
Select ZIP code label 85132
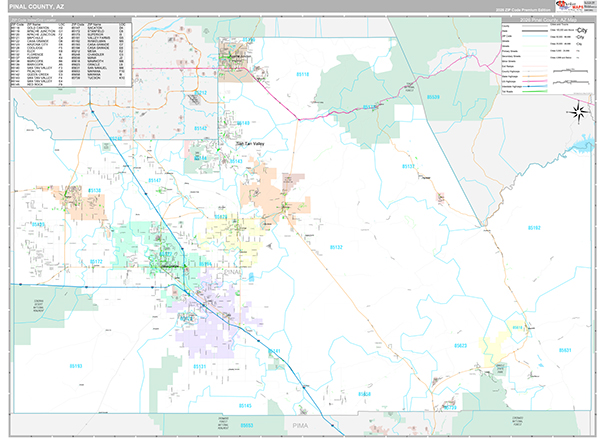(x=336, y=247)
